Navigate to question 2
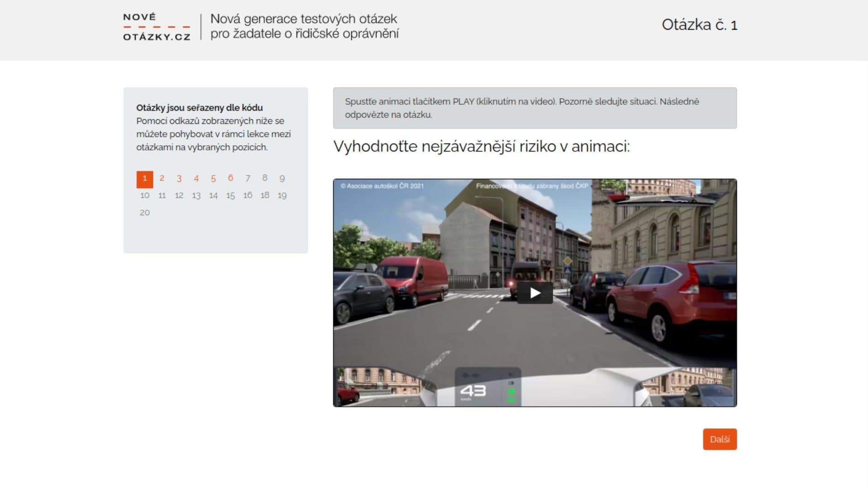The image size is (868, 489). point(162,178)
